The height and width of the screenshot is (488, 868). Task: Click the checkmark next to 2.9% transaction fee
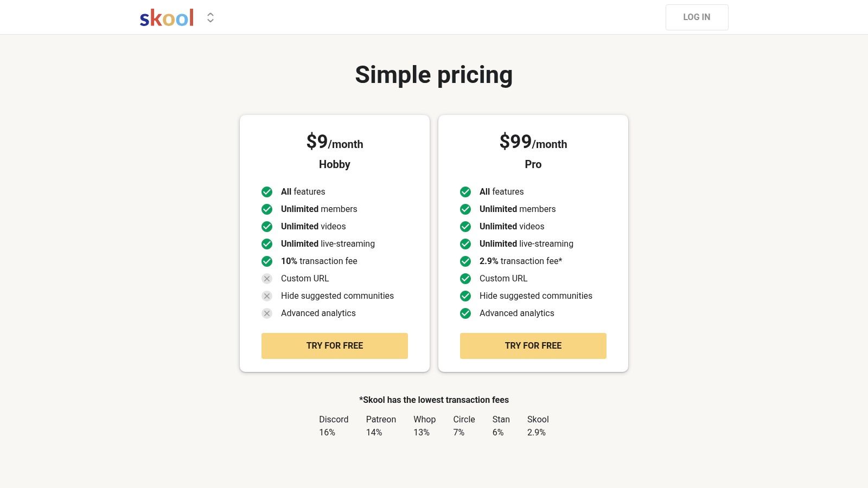[465, 261]
